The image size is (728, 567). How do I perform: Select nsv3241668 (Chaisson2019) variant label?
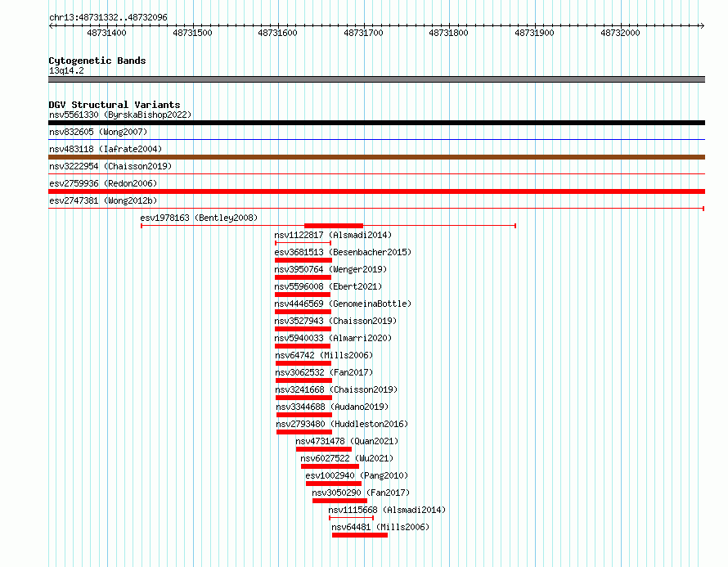point(336,389)
